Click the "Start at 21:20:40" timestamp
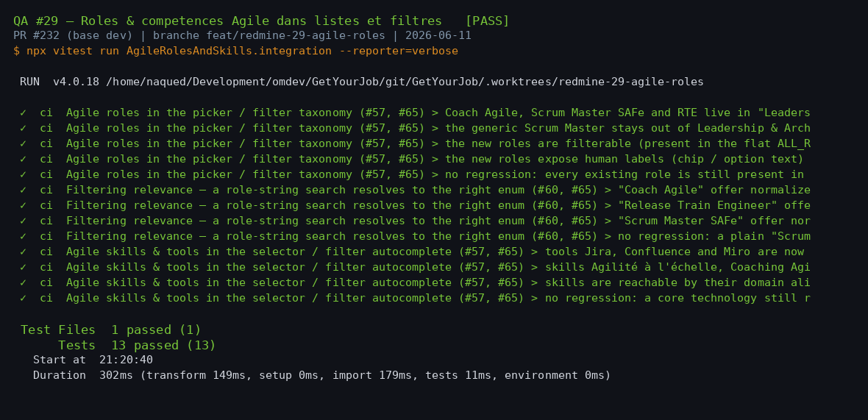Image resolution: width=868 pixels, height=420 pixels. (x=93, y=360)
